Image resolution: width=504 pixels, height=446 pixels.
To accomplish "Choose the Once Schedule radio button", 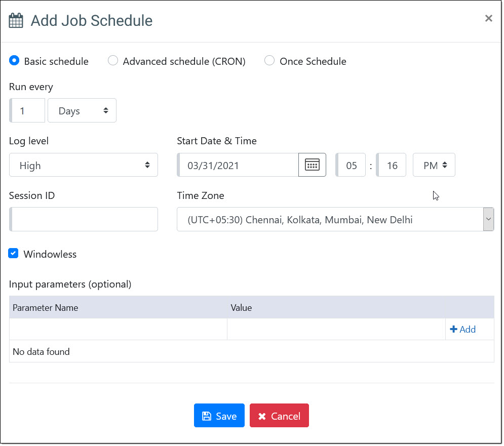I will tap(269, 60).
